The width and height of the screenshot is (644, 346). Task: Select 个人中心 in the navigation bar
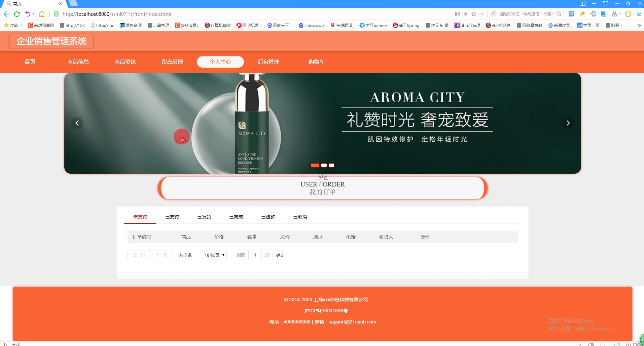(220, 62)
